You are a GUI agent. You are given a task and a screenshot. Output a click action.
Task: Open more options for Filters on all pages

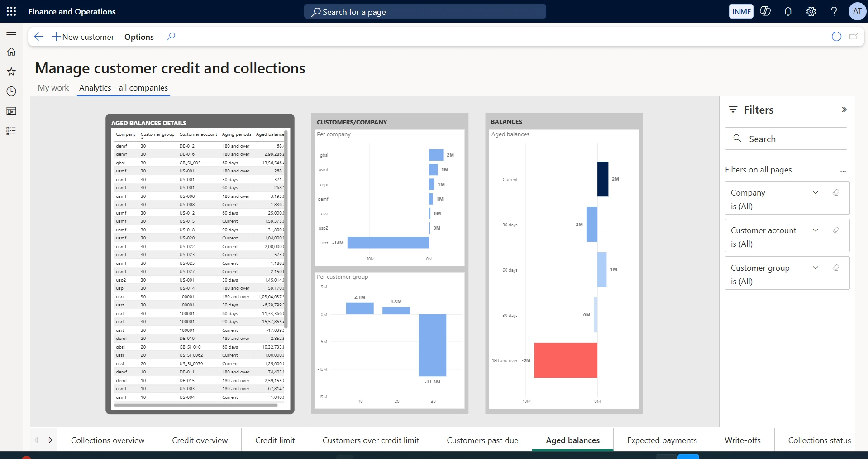pos(843,171)
